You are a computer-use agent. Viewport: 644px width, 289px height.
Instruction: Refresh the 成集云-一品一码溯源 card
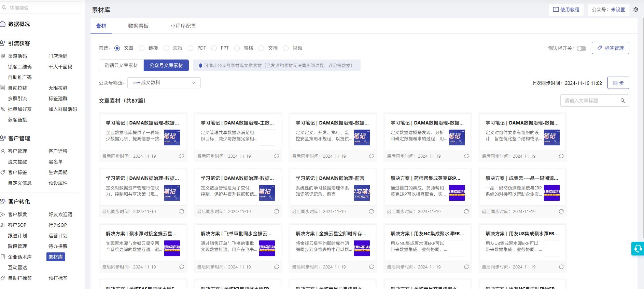click(561, 211)
